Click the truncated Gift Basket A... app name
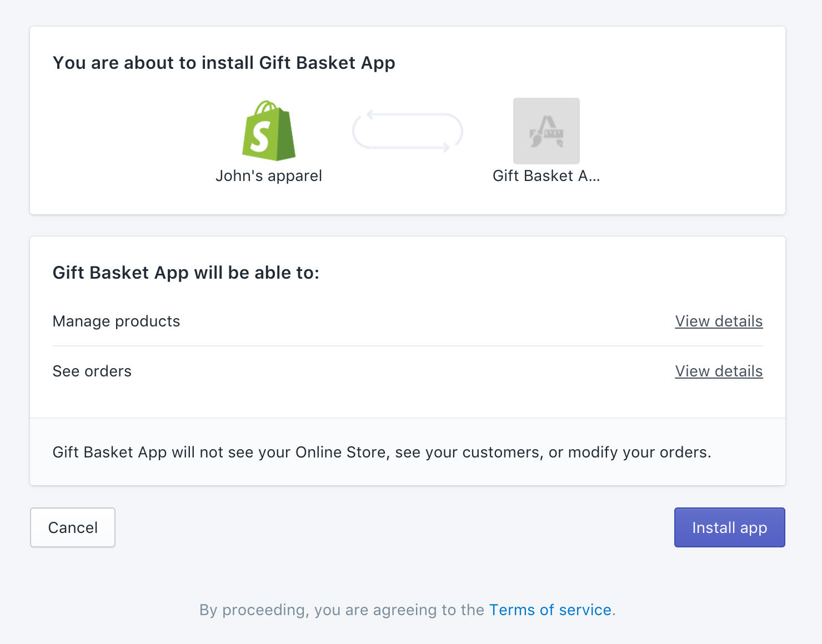The width and height of the screenshot is (822, 644). (546, 176)
